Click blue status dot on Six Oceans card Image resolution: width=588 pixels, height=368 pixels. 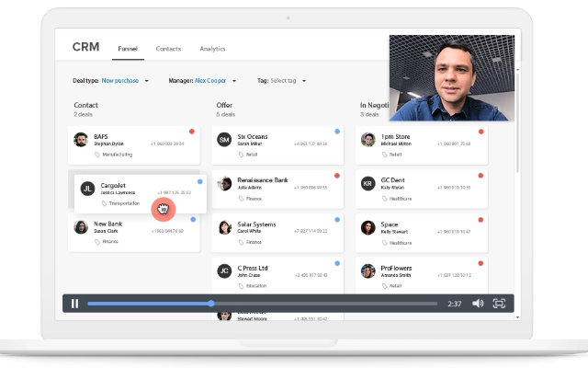pos(337,132)
